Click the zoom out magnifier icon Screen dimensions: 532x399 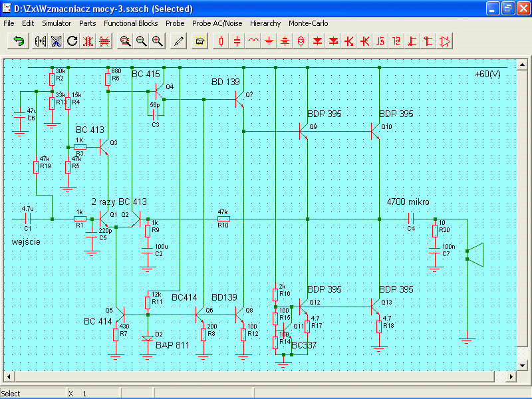[x=141, y=41]
